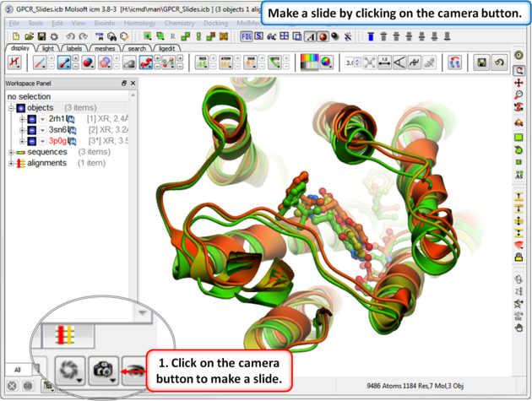Open file with the folder icon
The image size is (532, 401).
coord(30,37)
